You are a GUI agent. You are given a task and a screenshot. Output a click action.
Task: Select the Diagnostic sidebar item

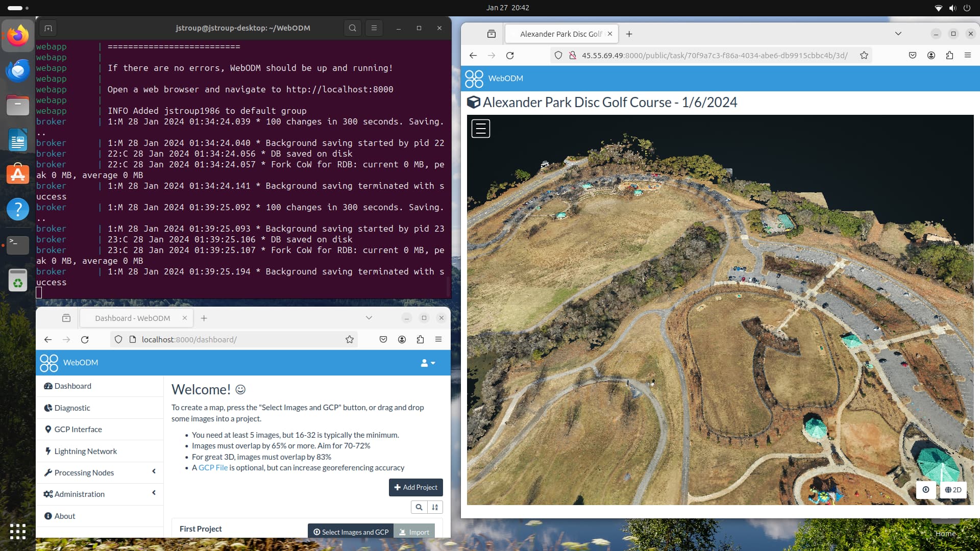[x=71, y=408]
